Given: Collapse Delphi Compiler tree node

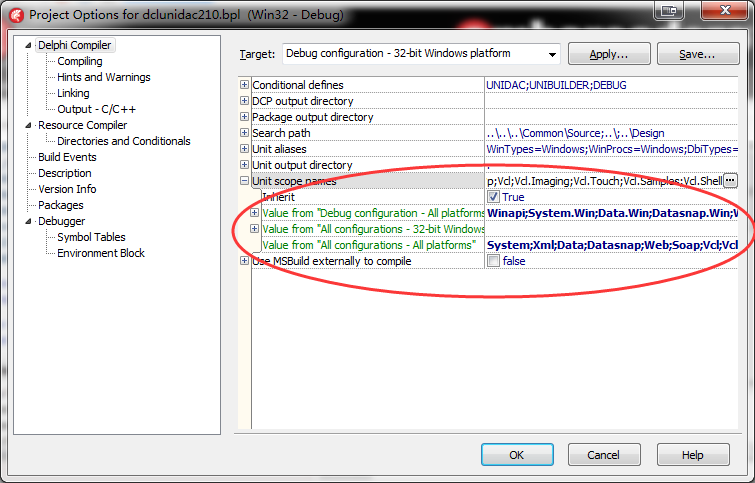Looking at the screenshot, I should tap(28, 45).
